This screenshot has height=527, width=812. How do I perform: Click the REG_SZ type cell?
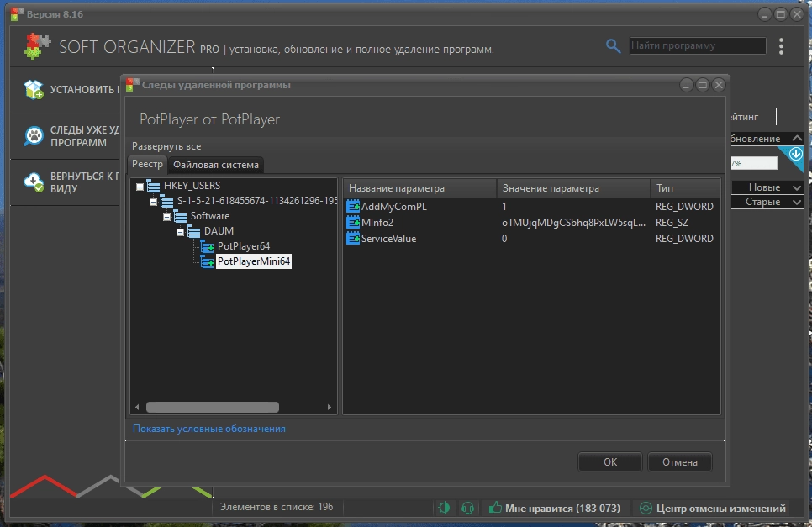click(x=672, y=223)
